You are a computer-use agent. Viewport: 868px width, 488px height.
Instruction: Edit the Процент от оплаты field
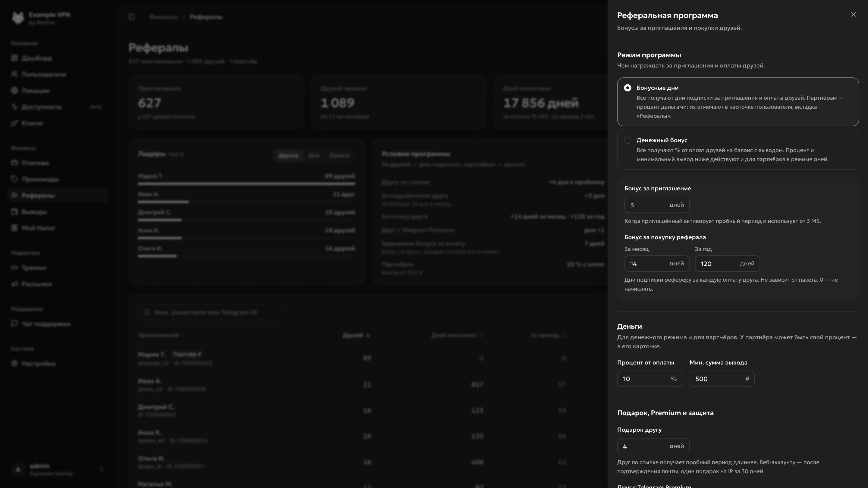point(649,379)
